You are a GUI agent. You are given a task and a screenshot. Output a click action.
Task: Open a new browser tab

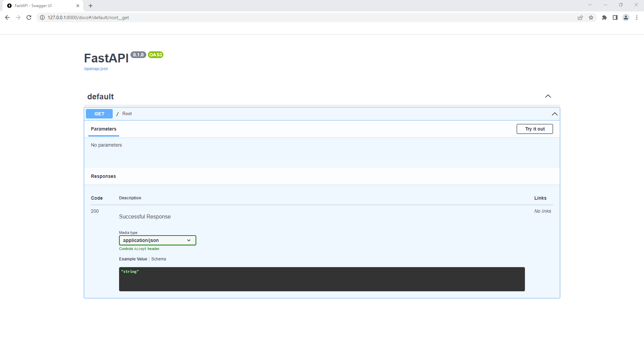(91, 6)
